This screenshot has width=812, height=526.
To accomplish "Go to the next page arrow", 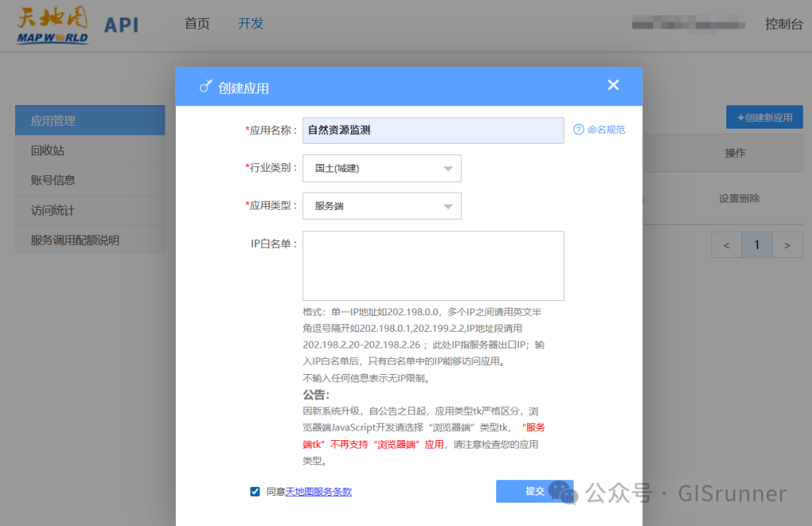I will pos(787,245).
